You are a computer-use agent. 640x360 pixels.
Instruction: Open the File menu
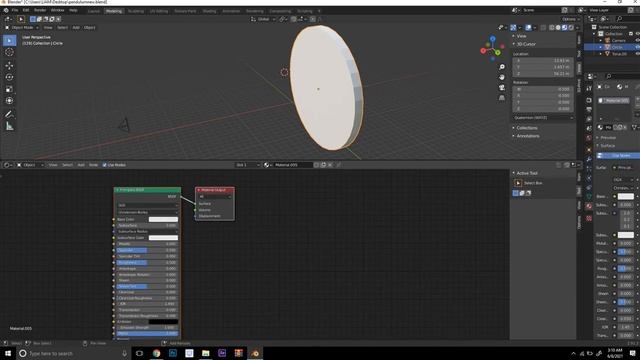(15, 10)
